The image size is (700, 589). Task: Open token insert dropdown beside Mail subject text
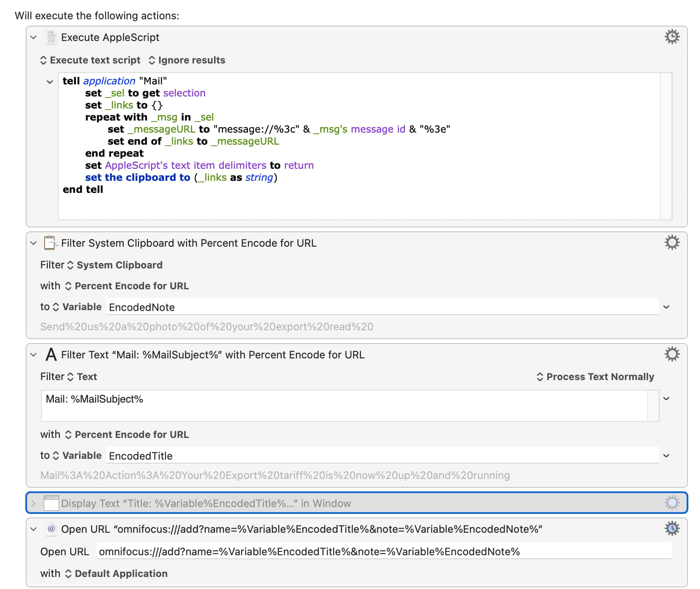click(666, 399)
